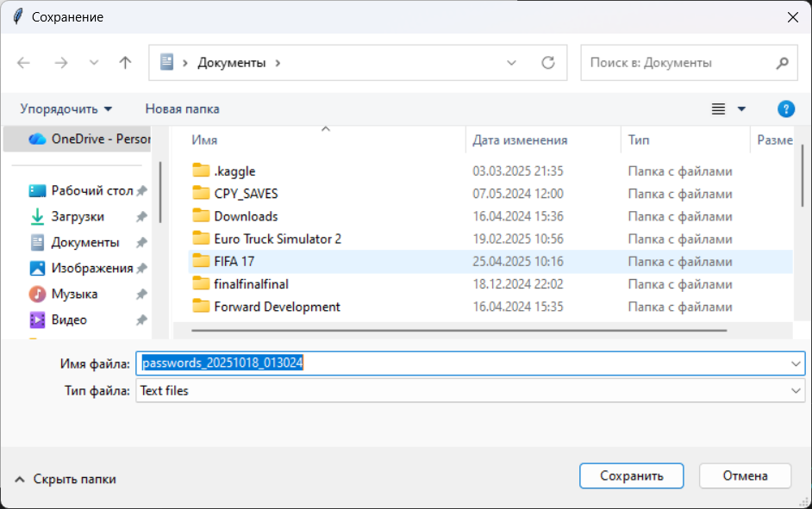The width and height of the screenshot is (812, 509).
Task: Click the horizontal scrollbar in file list
Action: coord(459,330)
